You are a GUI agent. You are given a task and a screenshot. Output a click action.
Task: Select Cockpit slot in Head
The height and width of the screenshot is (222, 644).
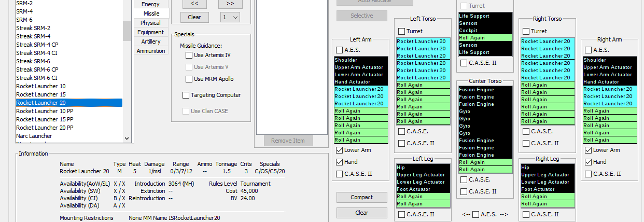[485, 31]
